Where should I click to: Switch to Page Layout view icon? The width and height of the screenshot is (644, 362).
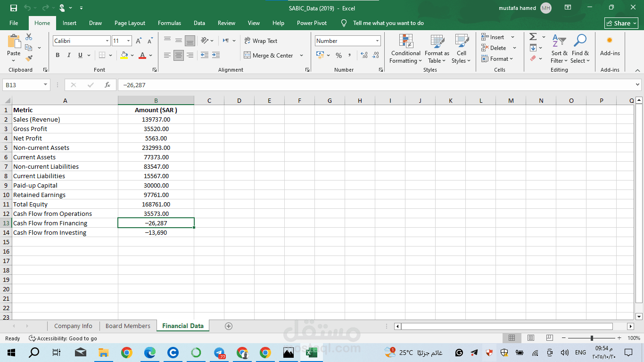531,338
